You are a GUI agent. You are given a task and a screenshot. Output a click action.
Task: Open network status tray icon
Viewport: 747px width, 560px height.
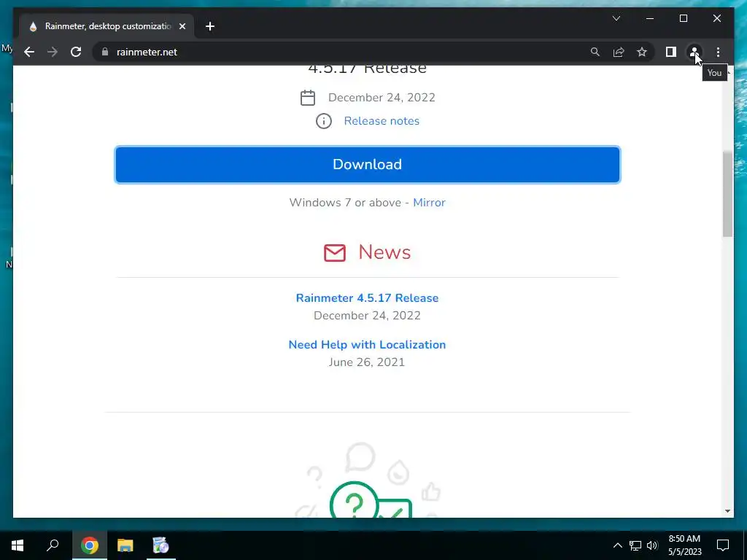point(635,545)
